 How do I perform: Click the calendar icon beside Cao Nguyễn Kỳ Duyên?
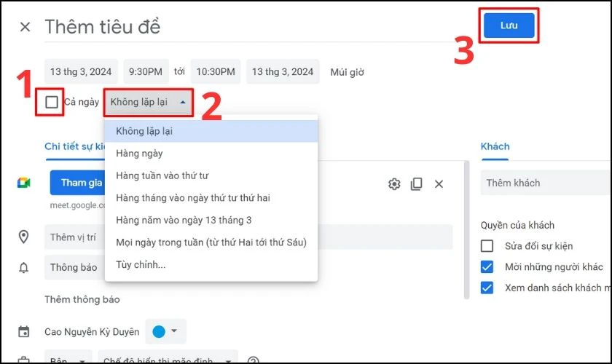[x=24, y=332]
